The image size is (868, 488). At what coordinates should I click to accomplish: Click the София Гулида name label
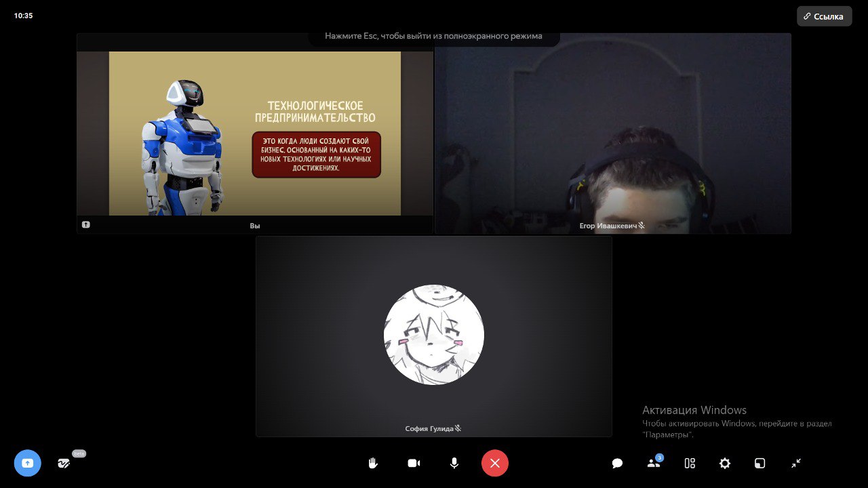click(x=429, y=428)
